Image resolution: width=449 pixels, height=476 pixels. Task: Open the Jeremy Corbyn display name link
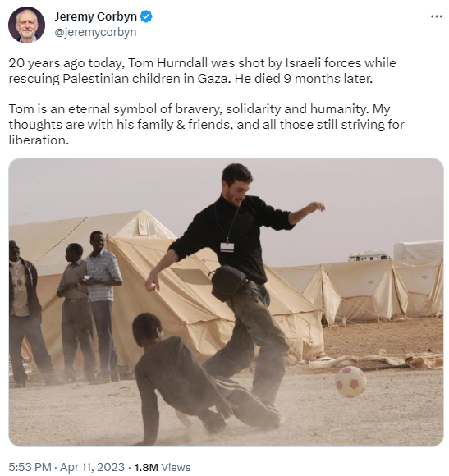(96, 16)
